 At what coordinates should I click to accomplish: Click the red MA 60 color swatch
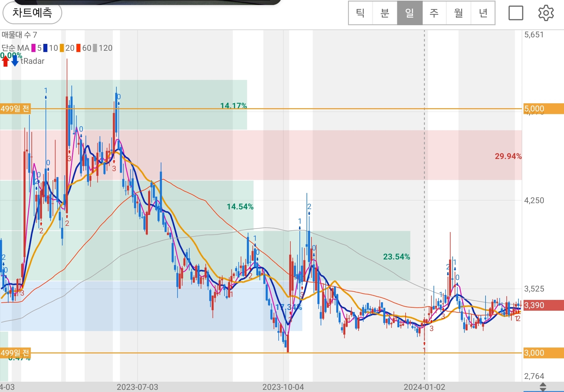coord(78,48)
